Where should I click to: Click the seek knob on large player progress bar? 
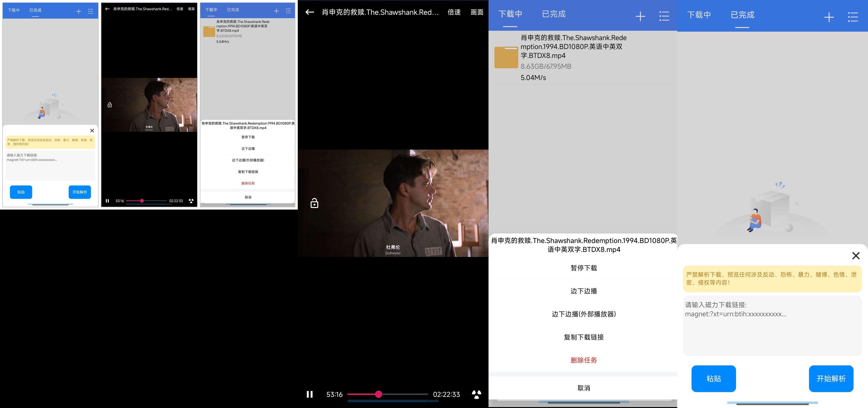(378, 394)
